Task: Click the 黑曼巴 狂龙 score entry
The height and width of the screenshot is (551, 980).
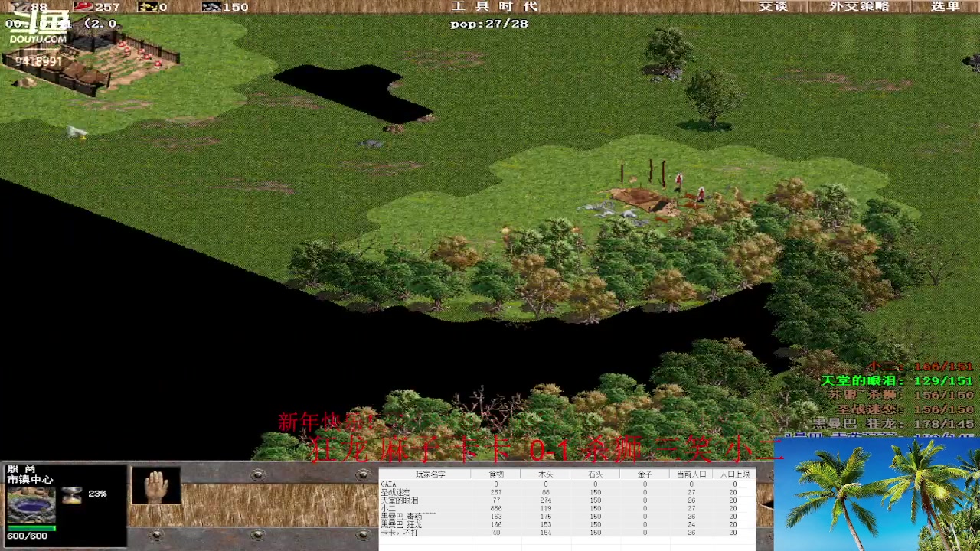Action: tap(893, 424)
